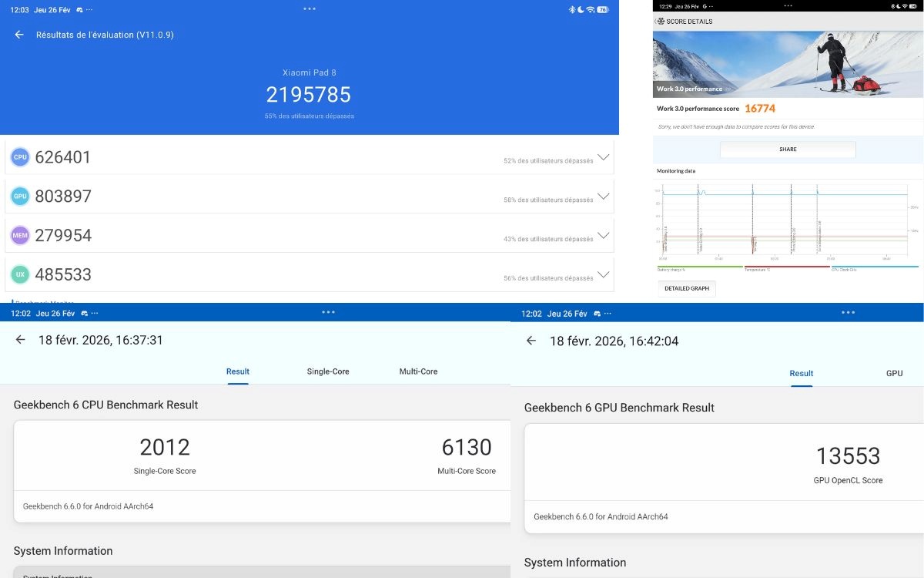Open the three-dot menu above AnTuTu scores

[x=309, y=8]
